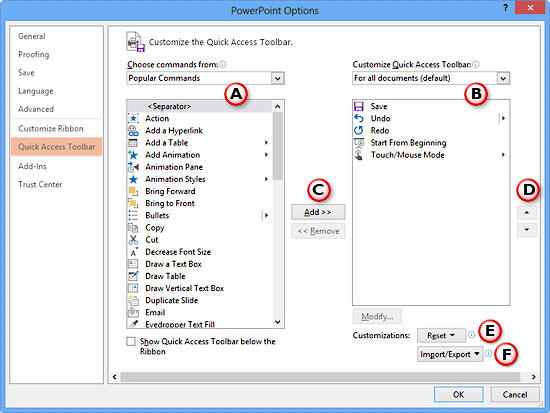
Task: Click the horizontal scrollbar right arrow
Action: point(533,377)
